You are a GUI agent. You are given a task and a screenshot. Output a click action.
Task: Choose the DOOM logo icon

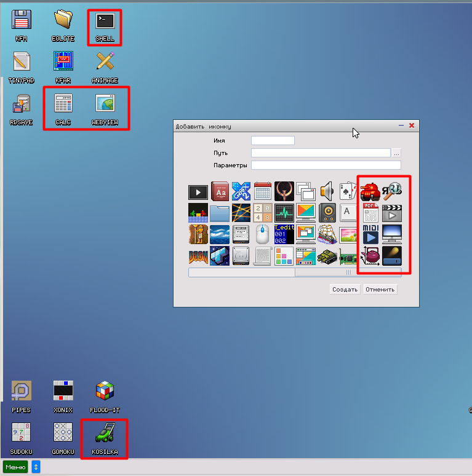click(x=198, y=256)
